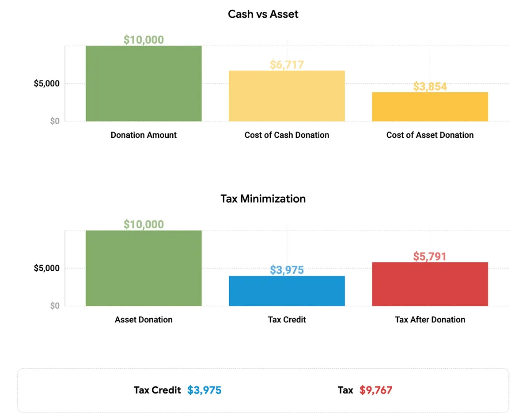Click the $6,717 value label

click(x=287, y=65)
